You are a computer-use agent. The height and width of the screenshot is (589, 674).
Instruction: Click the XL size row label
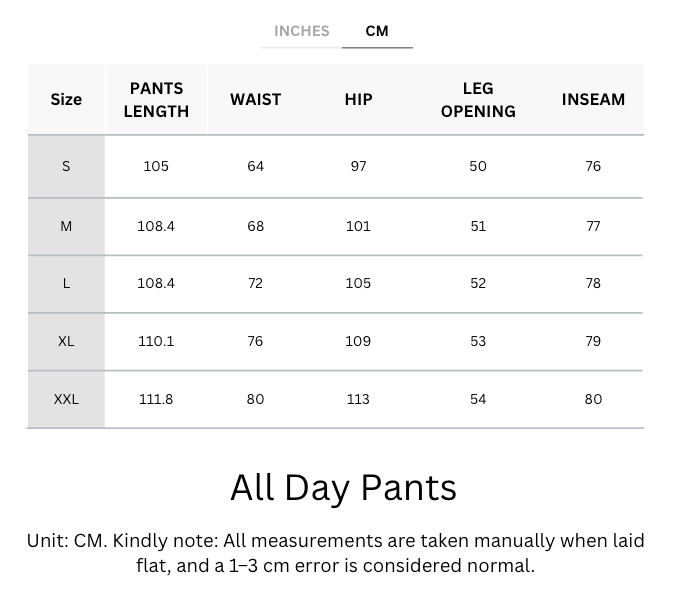66,341
